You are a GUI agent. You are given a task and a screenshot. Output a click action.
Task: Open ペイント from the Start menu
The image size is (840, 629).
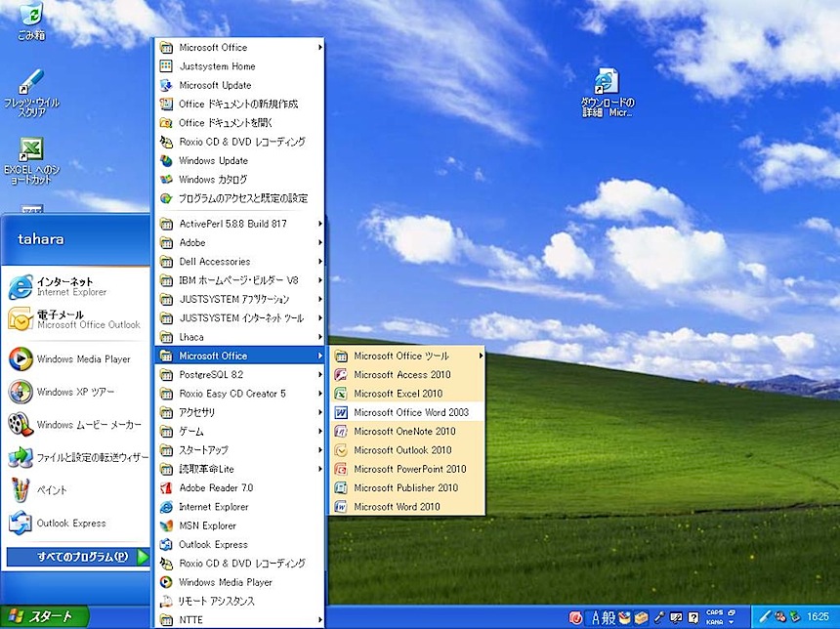coord(75,489)
